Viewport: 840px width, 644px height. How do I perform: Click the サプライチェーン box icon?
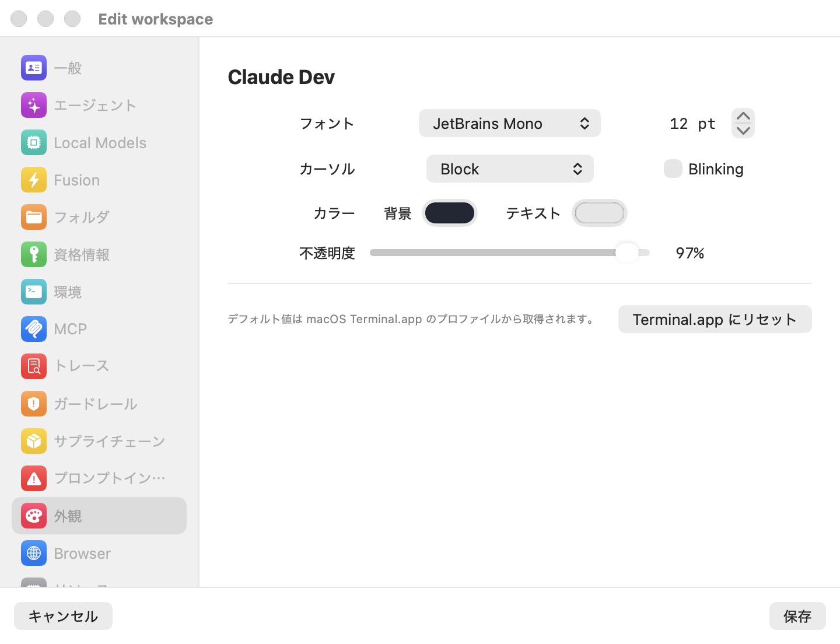(34, 441)
